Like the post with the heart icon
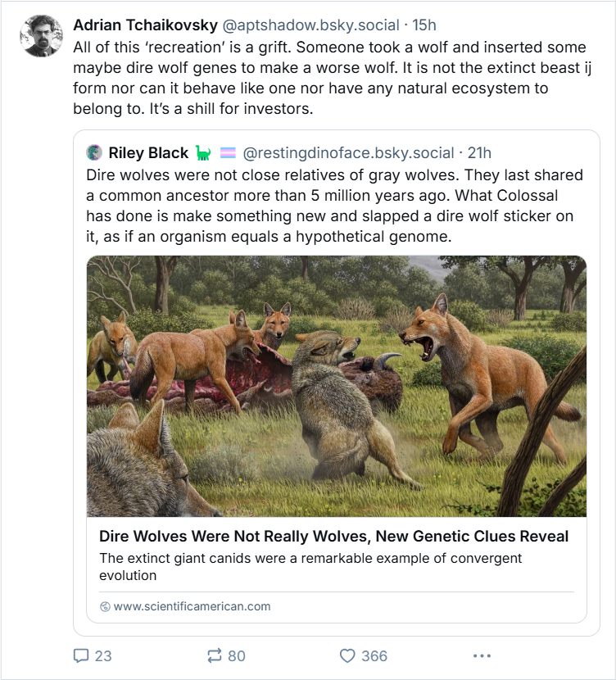This screenshot has width=616, height=680. [x=347, y=655]
